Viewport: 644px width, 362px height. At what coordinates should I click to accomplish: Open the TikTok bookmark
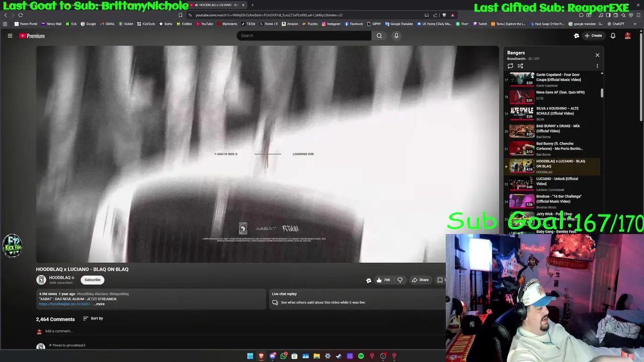click(248, 24)
